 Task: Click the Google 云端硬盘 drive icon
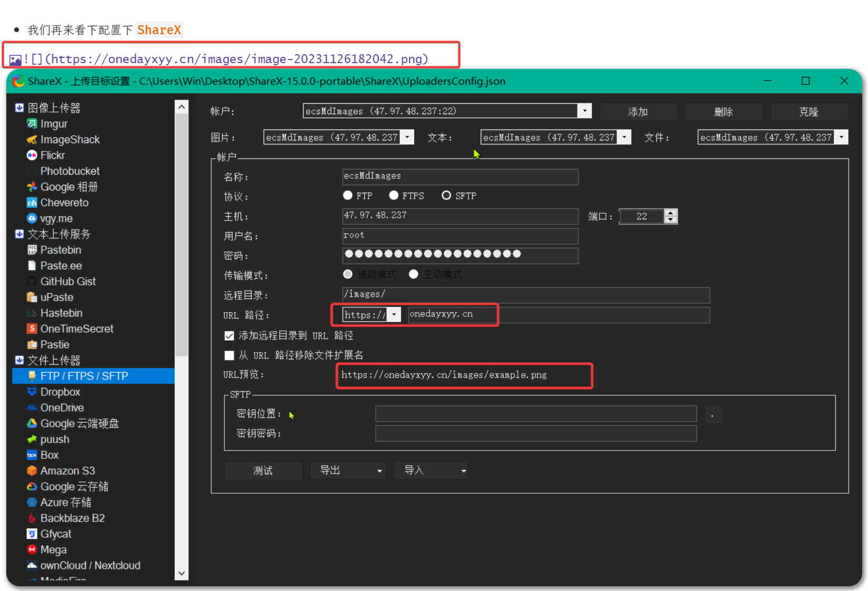click(32, 424)
